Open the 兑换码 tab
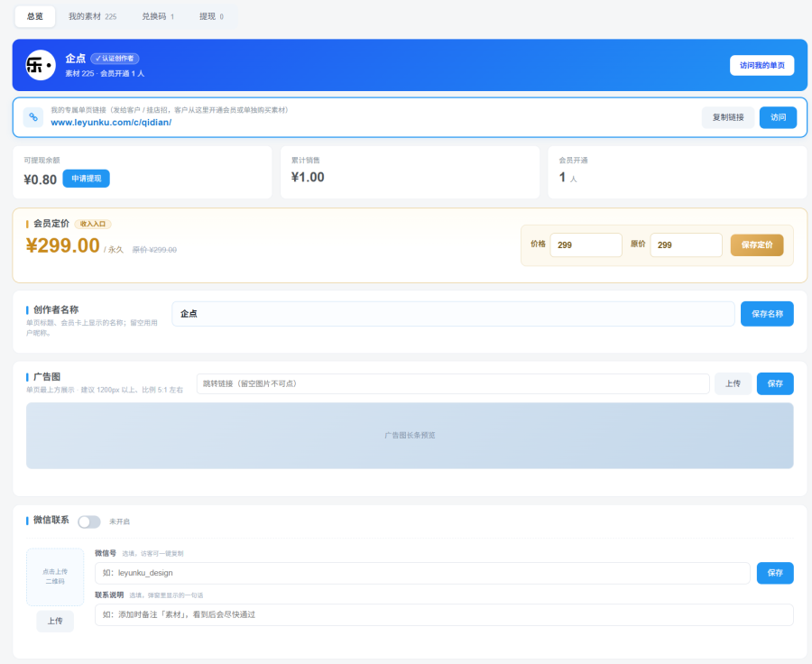The image size is (812, 664). pos(158,16)
